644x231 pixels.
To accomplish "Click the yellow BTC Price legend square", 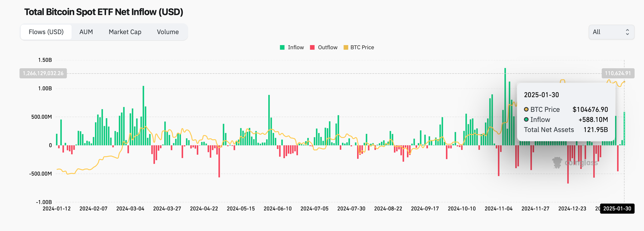I will (x=346, y=47).
